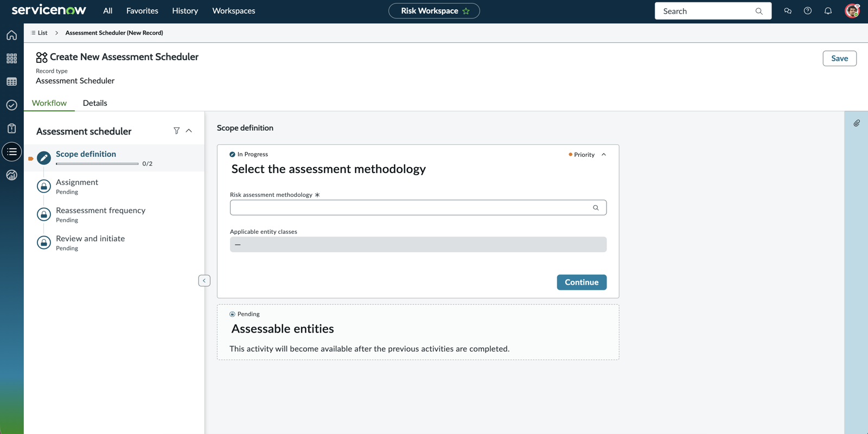Screen dimensions: 868x434
Task: Click 'Select the assessment methodology' heading
Action: (x=329, y=169)
